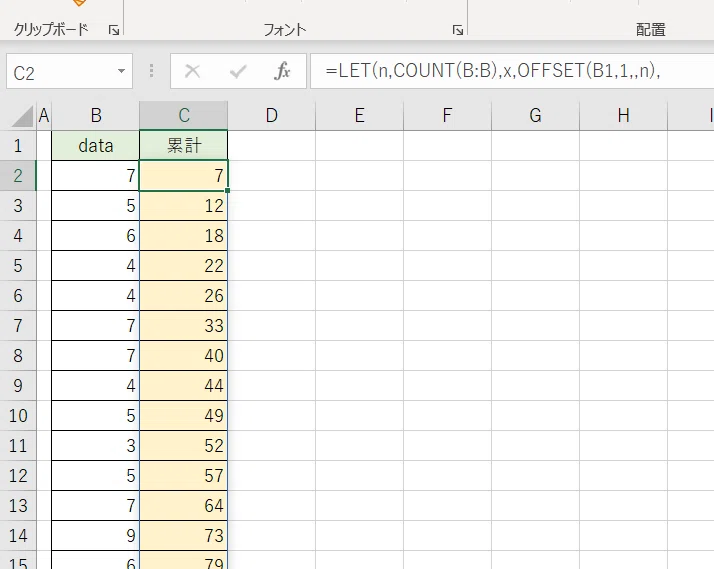
Task: Select cell C9 containing 44
Action: click(184, 386)
